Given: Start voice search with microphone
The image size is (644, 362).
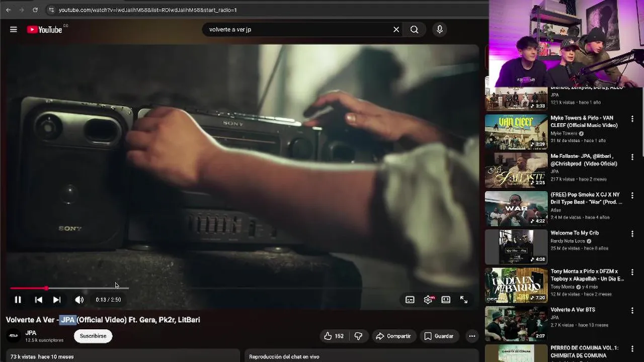Looking at the screenshot, I should [x=440, y=30].
